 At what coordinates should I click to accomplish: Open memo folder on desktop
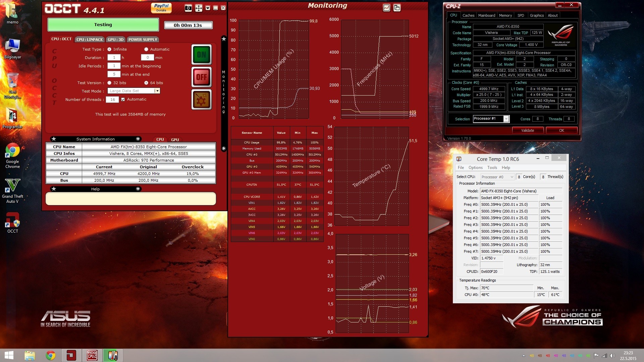click(x=12, y=13)
